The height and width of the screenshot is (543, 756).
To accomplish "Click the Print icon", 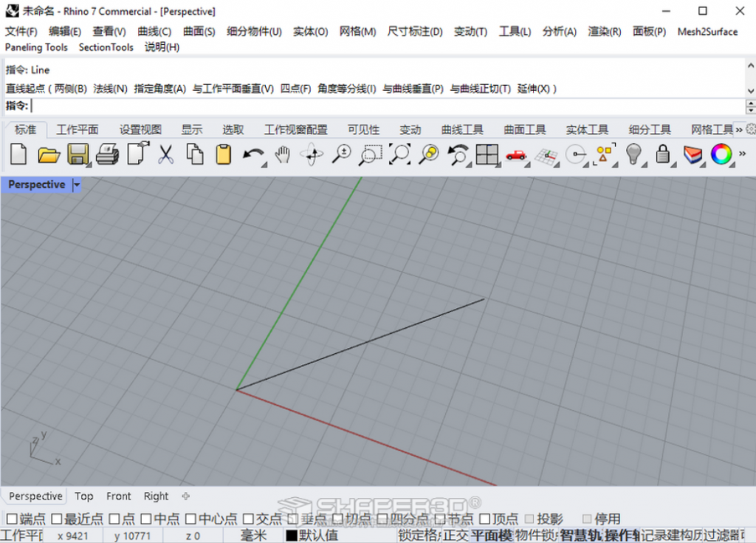I will point(108,154).
